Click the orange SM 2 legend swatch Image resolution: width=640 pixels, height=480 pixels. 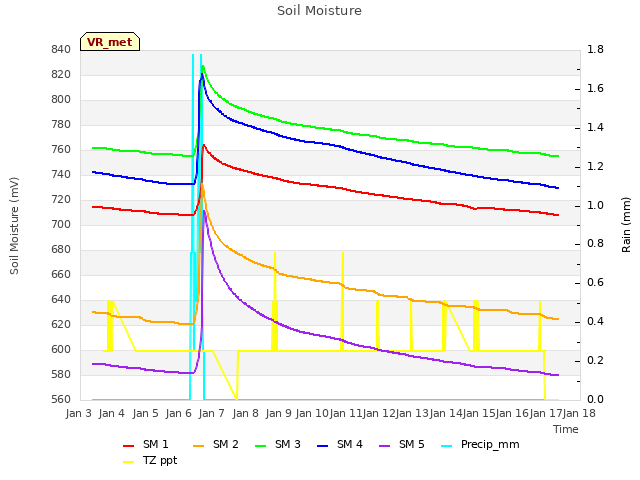(x=198, y=446)
